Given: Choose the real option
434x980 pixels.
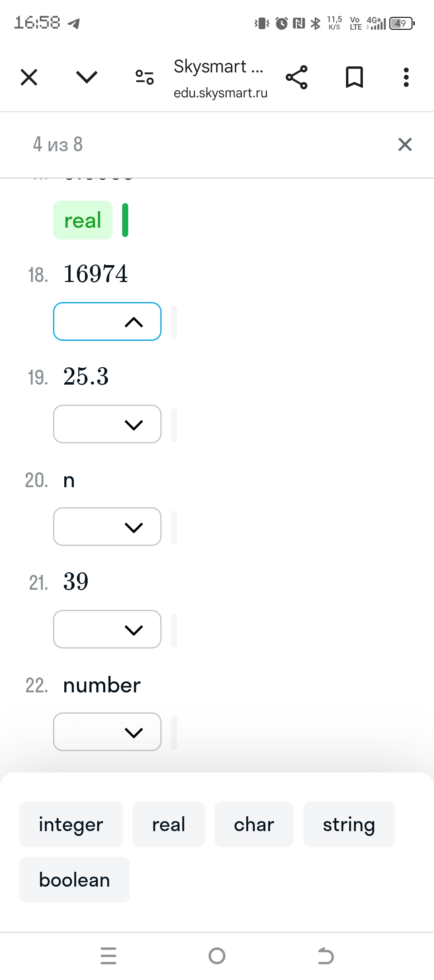Looking at the screenshot, I should click(169, 824).
